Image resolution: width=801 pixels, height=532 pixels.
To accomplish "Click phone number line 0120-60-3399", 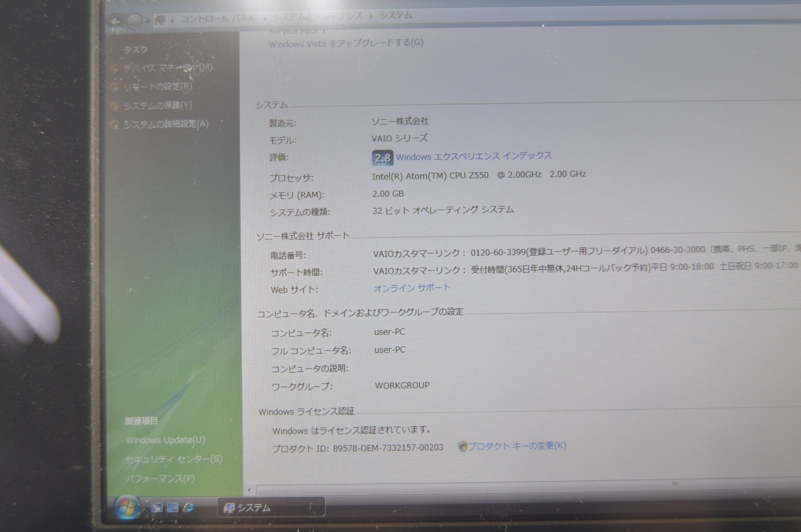I will click(587, 251).
